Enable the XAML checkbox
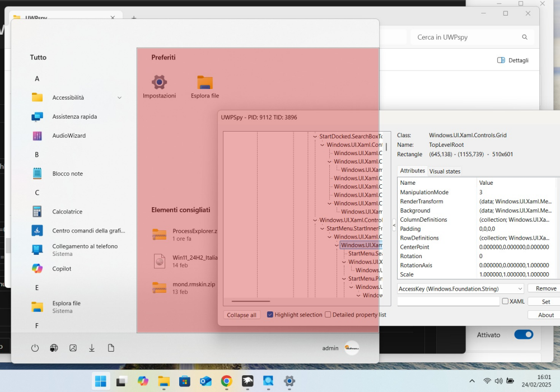This screenshot has height=392, width=560. 505,301
